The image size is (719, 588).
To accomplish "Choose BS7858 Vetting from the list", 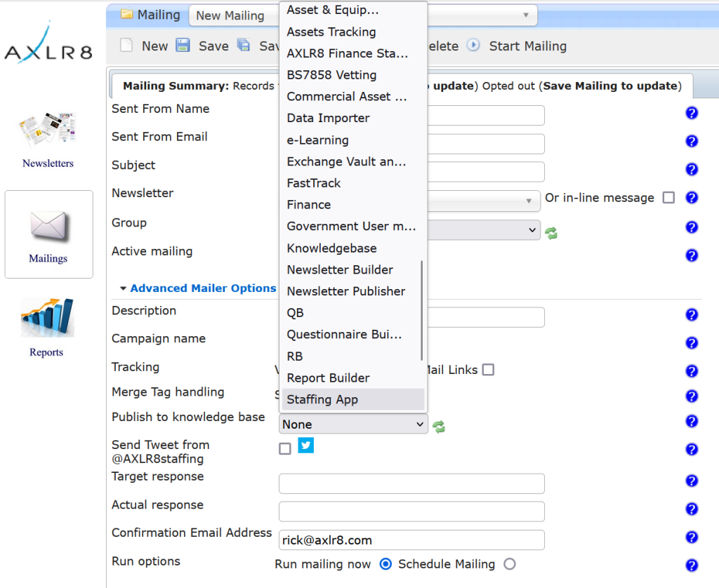I will [353, 75].
